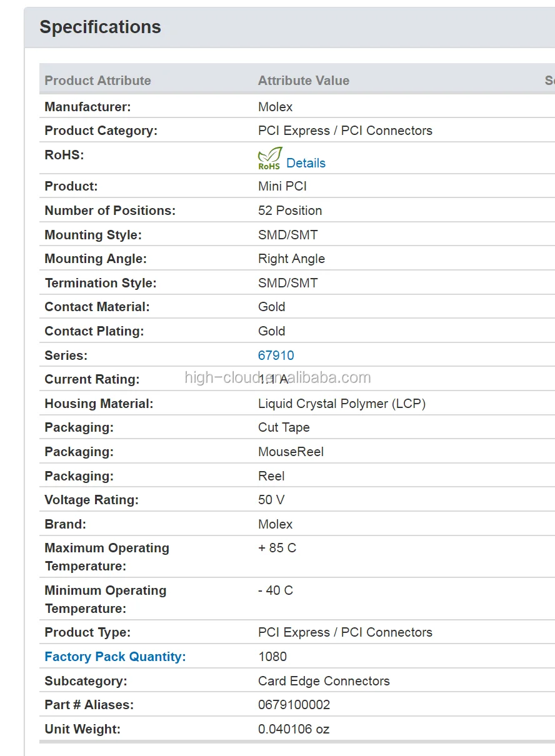
Task: Open the RoHS Details link
Action: [x=306, y=163]
